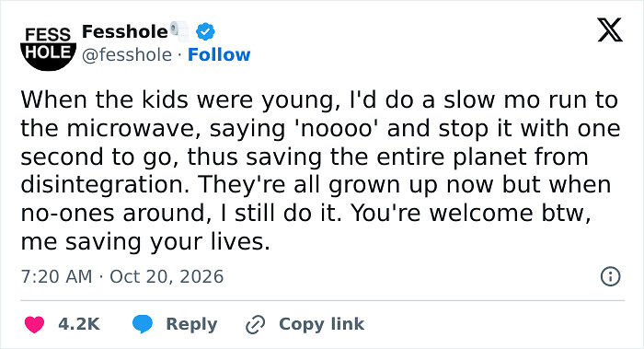This screenshot has height=349, width=644.
Task: Click the Oct 20, 2026 date
Action: pyautogui.click(x=167, y=276)
